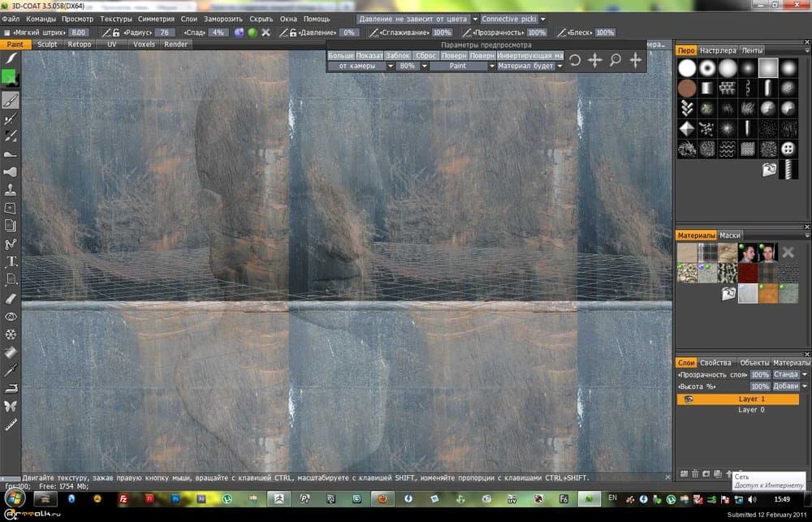
Task: Click the Windows Start button
Action: [x=14, y=497]
